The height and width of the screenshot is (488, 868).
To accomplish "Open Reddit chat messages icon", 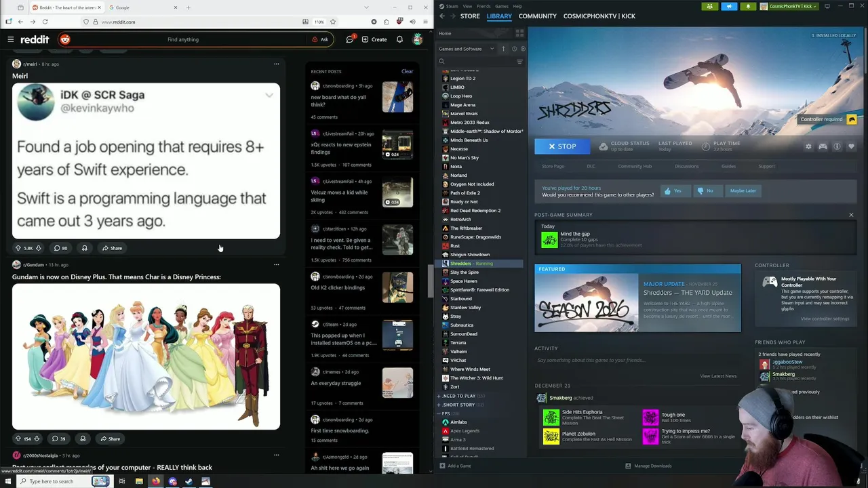I will [350, 39].
